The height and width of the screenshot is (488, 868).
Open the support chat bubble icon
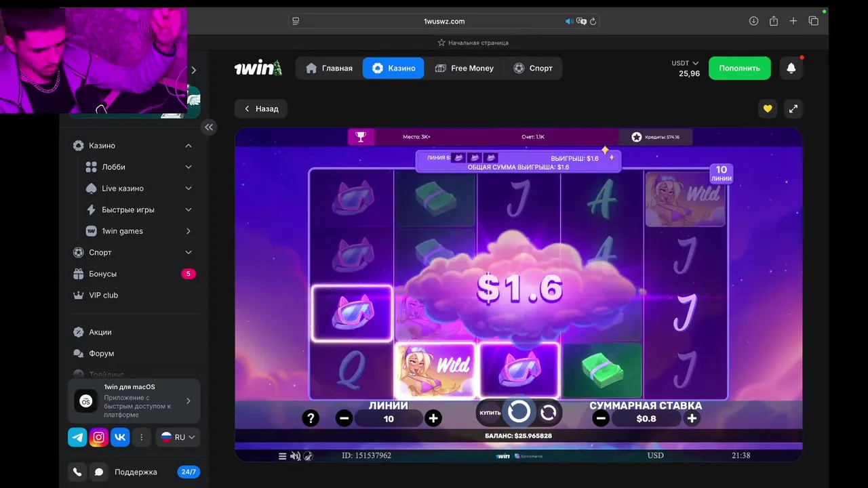click(x=99, y=472)
